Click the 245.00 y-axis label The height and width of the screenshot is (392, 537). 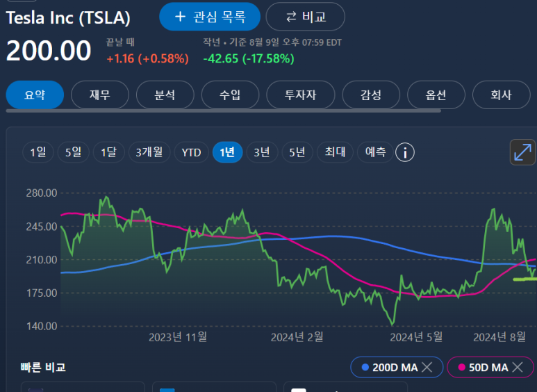[42, 227]
